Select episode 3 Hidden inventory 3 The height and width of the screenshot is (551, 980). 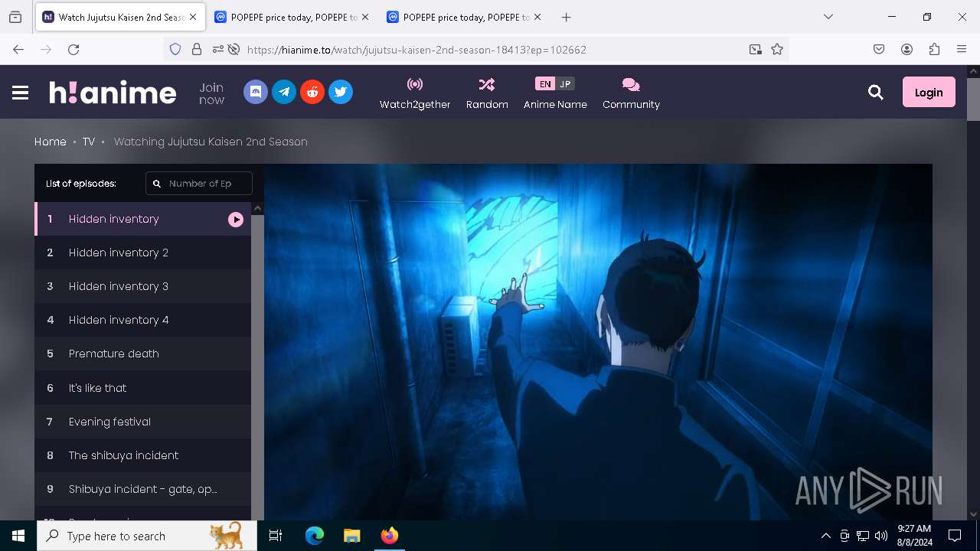click(142, 286)
